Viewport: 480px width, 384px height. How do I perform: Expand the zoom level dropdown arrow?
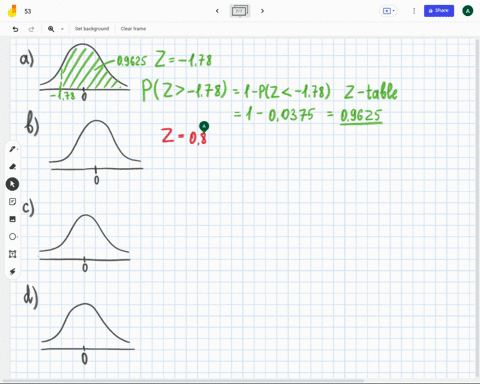[x=62, y=29]
